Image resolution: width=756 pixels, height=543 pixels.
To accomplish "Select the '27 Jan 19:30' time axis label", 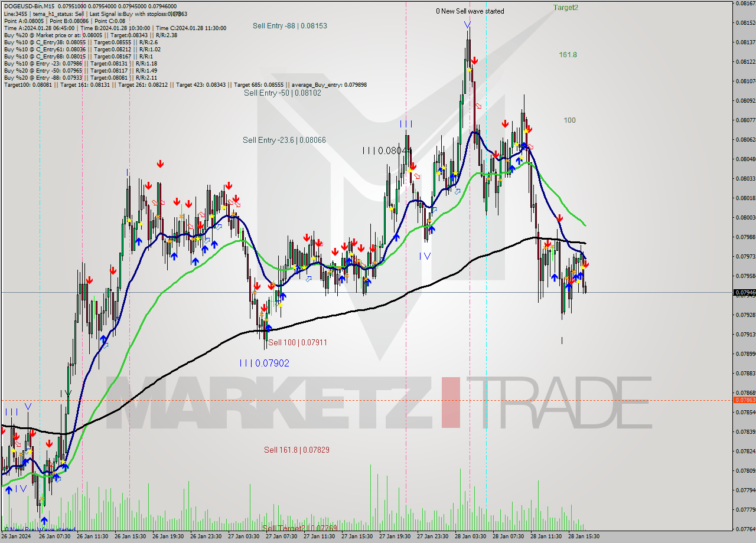I will click(x=395, y=537).
